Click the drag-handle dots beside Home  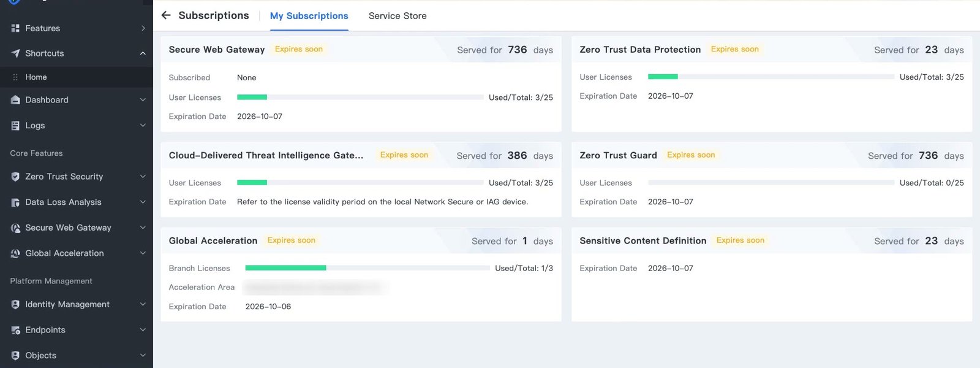(x=15, y=77)
